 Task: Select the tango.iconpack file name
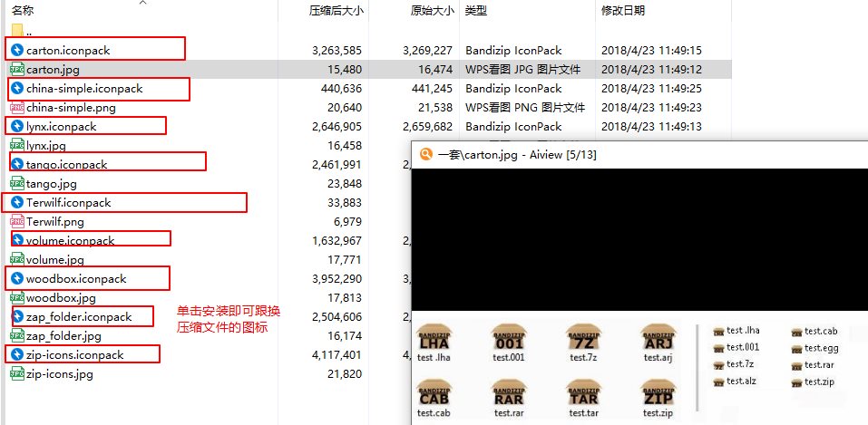tap(67, 164)
